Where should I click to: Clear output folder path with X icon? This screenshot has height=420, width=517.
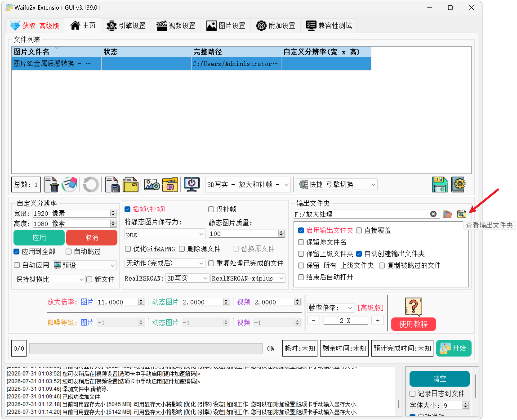(433, 214)
